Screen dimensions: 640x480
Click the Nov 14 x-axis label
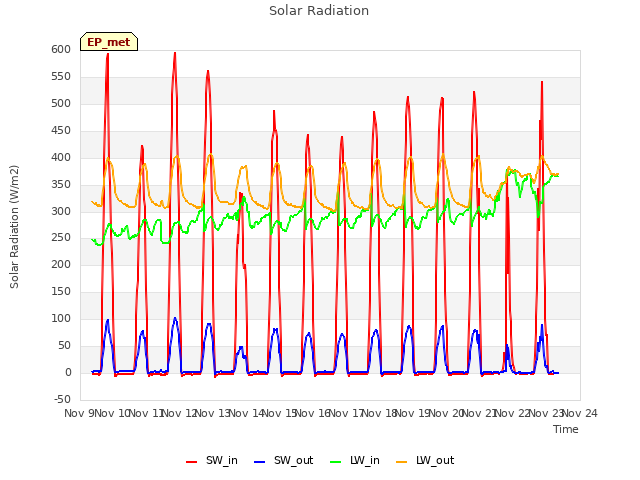[x=246, y=413]
